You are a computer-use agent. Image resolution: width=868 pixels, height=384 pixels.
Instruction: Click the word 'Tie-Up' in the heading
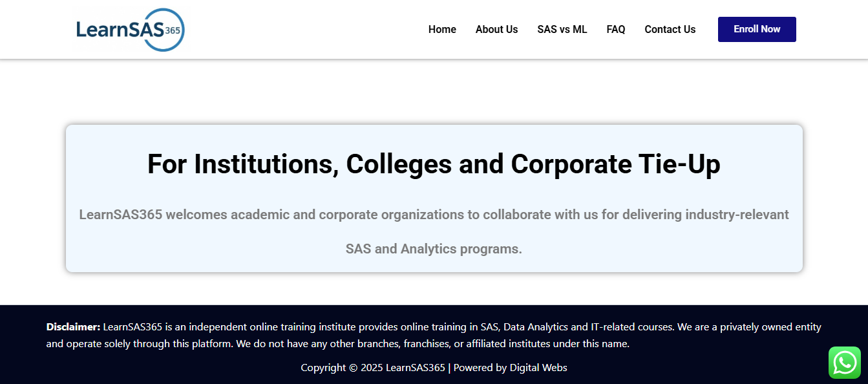coord(681,164)
